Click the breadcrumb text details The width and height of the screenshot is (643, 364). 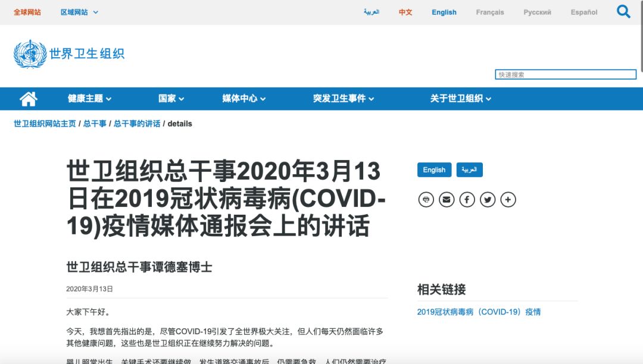tap(180, 124)
